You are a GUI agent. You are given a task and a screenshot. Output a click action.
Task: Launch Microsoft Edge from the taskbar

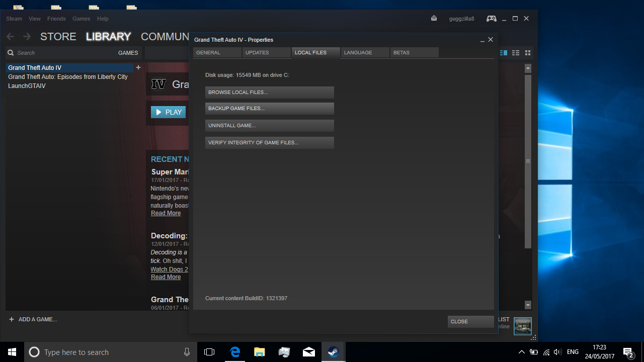point(235,352)
